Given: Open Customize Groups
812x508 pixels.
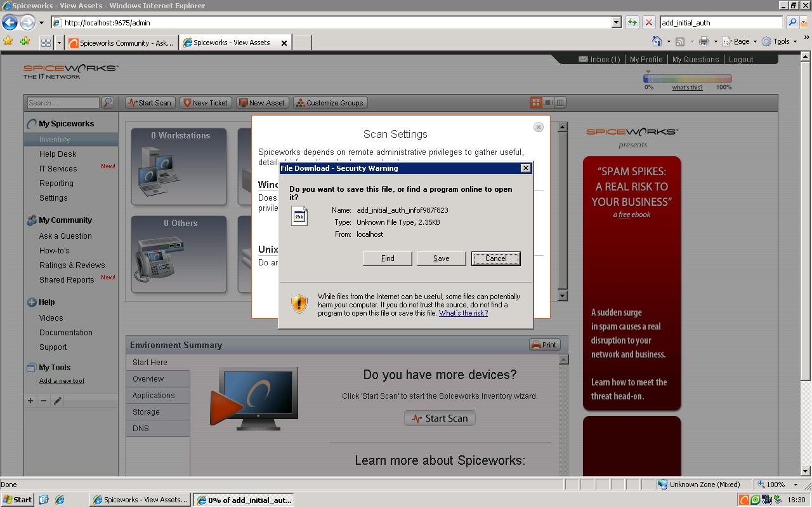Looking at the screenshot, I should tap(330, 102).
